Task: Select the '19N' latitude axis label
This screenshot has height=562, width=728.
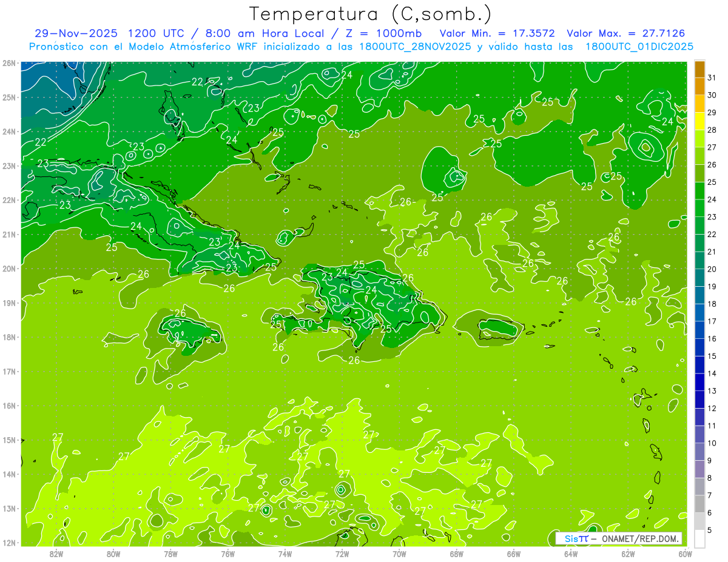Action: click(8, 303)
